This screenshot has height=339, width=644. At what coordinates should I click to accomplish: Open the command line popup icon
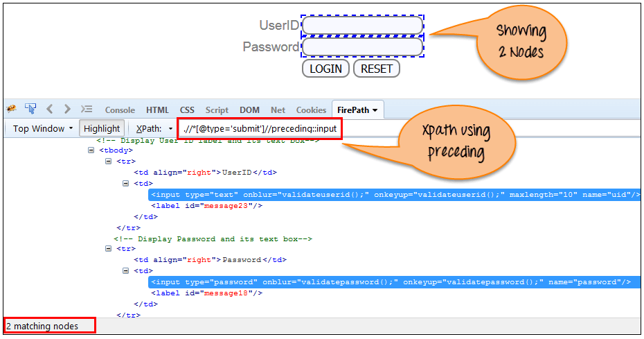(x=87, y=109)
